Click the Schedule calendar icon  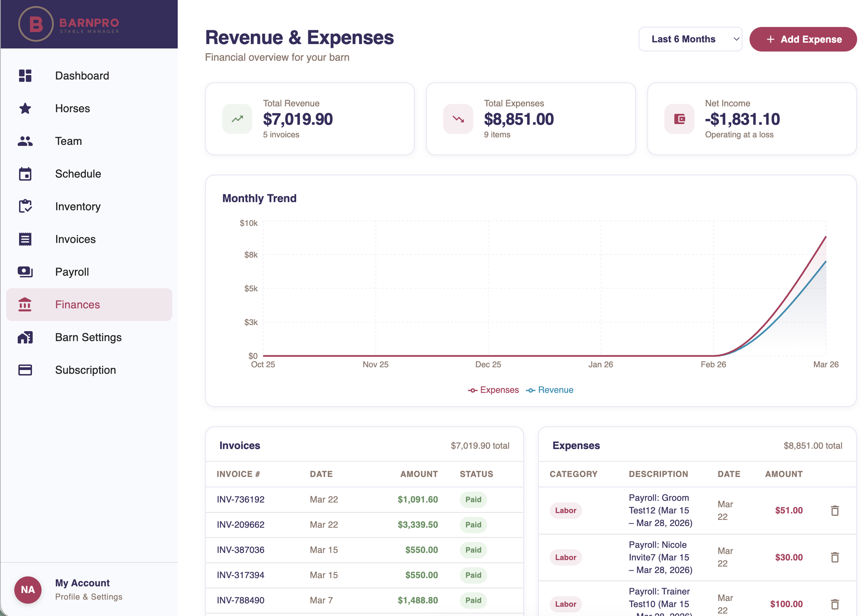[25, 174]
